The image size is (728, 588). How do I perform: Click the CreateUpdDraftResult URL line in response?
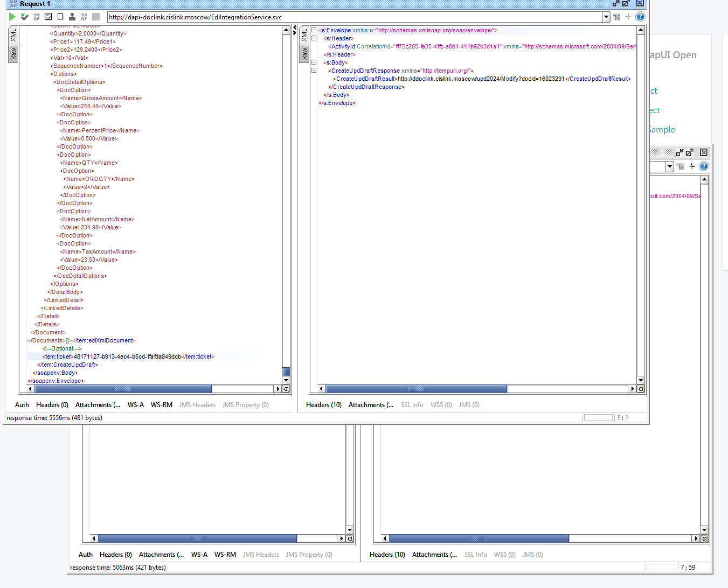tap(482, 79)
